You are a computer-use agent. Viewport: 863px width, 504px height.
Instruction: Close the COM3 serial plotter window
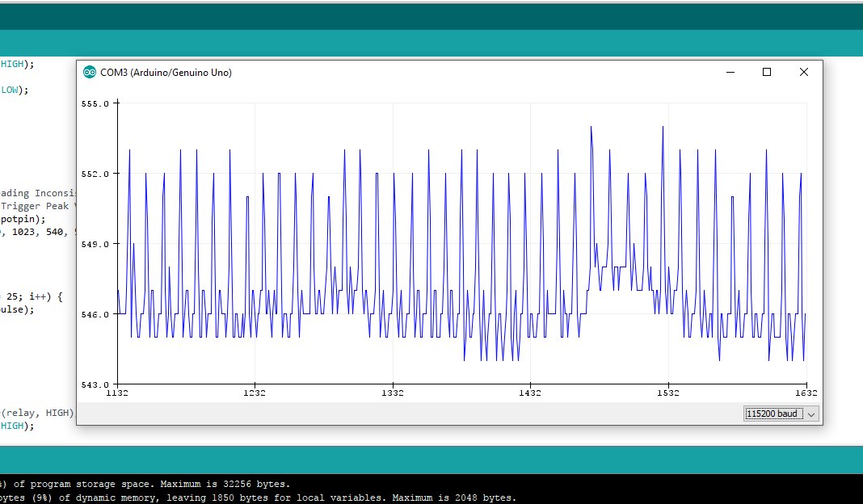click(803, 72)
